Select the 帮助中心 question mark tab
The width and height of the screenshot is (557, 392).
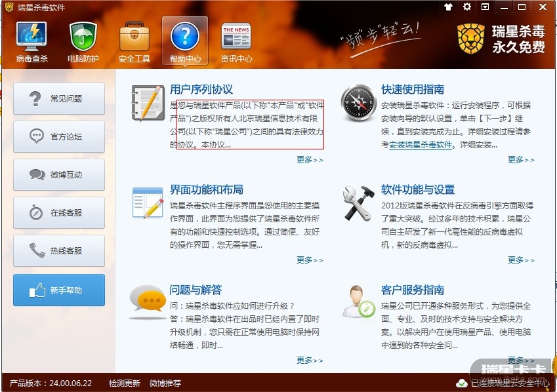(185, 41)
